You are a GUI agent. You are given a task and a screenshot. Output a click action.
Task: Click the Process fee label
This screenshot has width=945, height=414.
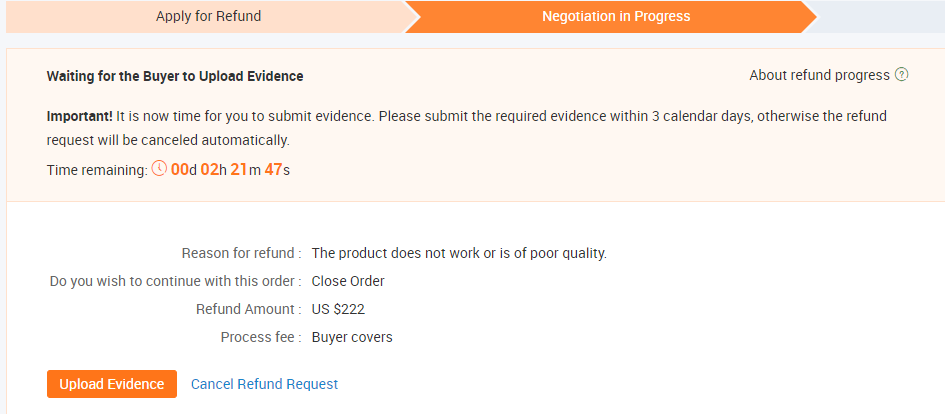pos(260,337)
